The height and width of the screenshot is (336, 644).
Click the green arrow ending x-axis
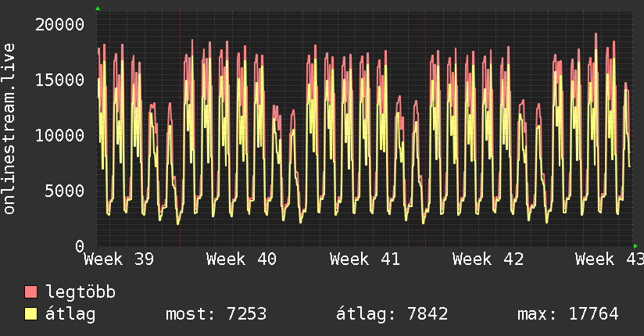[635, 246]
